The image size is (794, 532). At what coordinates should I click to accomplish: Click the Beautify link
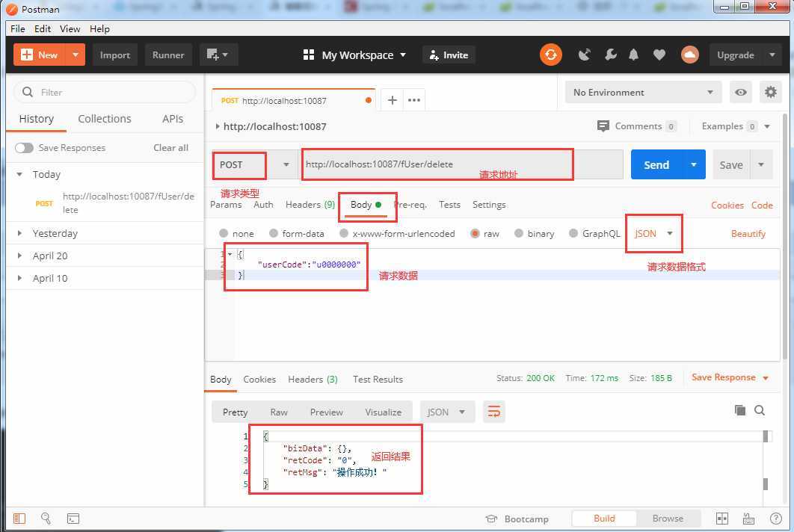(748, 233)
